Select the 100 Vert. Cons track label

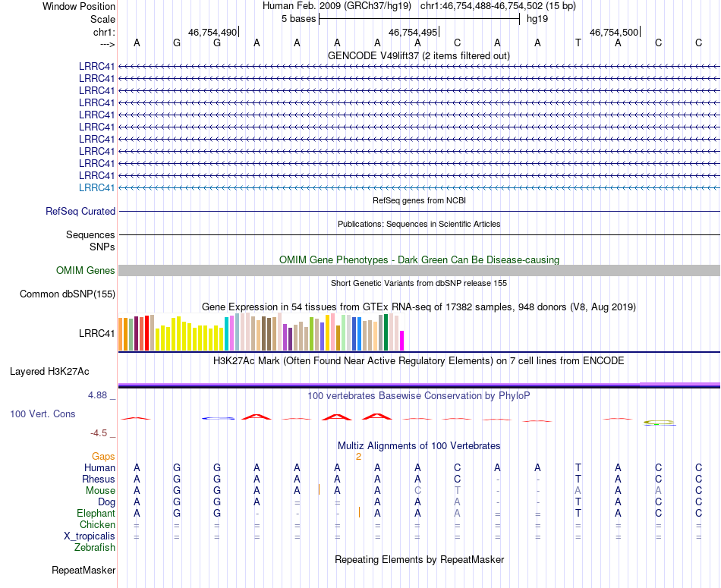tap(43, 413)
